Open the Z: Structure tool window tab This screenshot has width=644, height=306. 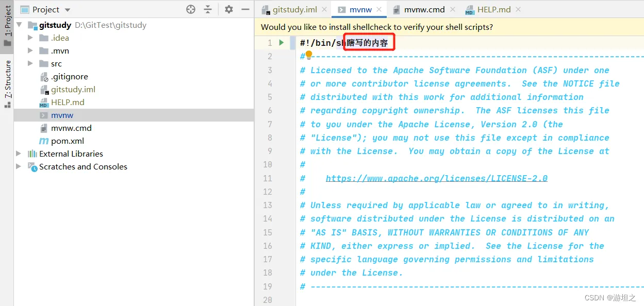pyautogui.click(x=7, y=83)
